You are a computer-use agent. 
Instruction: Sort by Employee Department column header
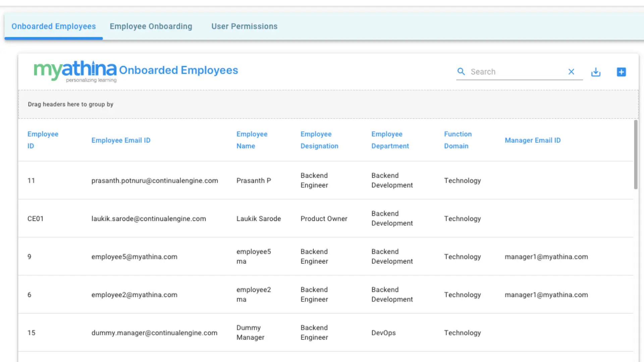click(390, 140)
